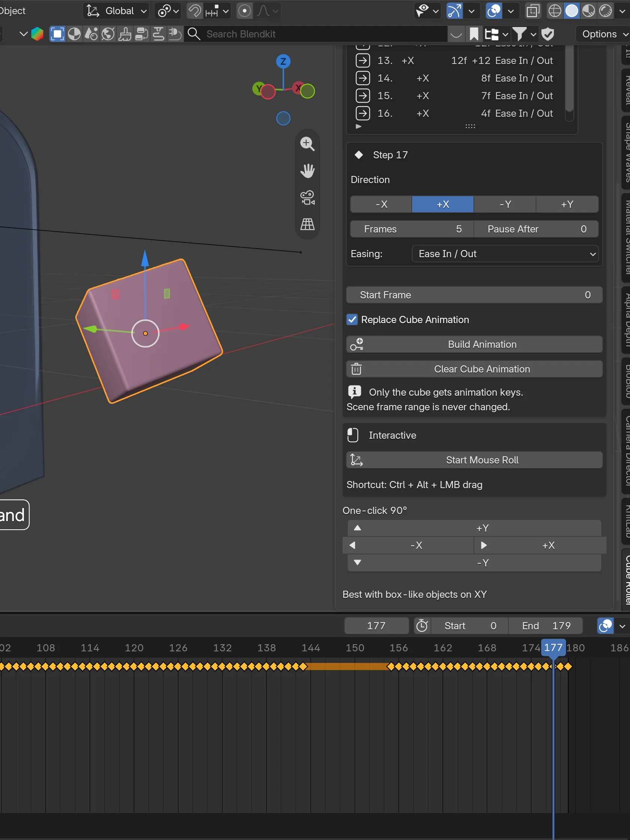Toggle the show gizmo icon
The height and width of the screenshot is (840, 630).
[x=454, y=11]
